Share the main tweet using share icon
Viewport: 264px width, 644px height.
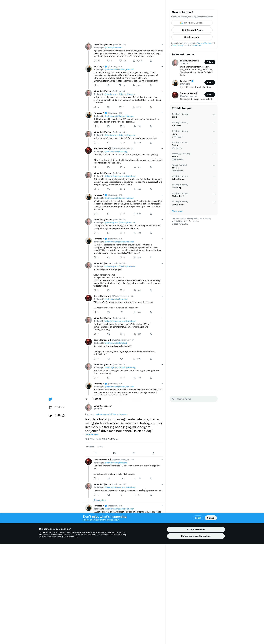153,453
